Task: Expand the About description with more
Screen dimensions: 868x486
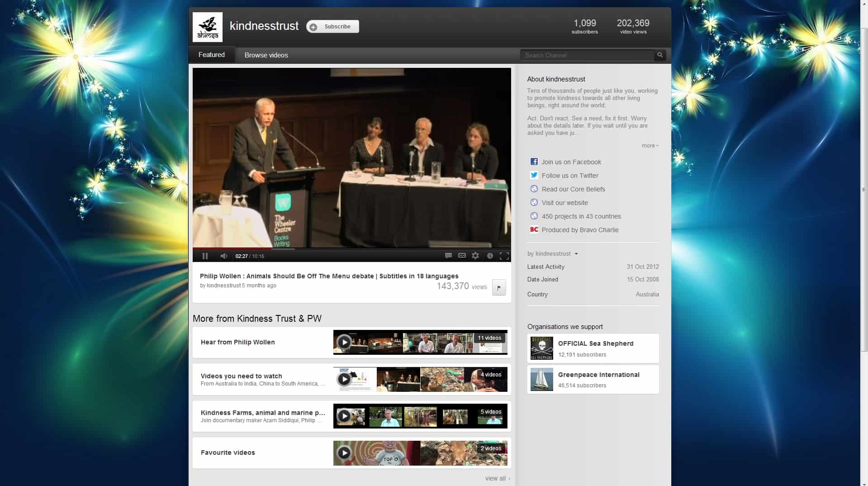Action: [650, 146]
